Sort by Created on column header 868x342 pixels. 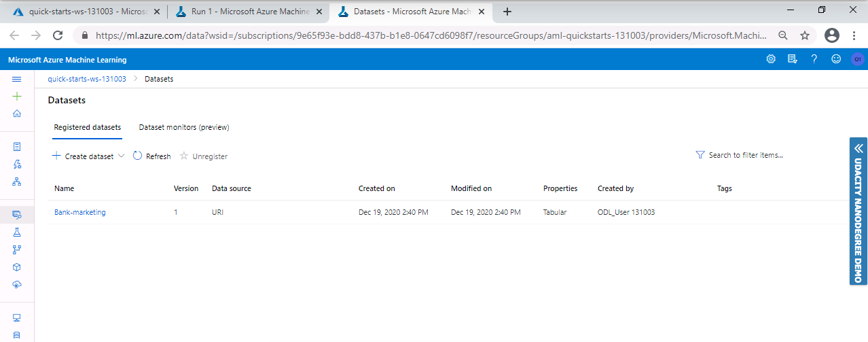click(377, 188)
